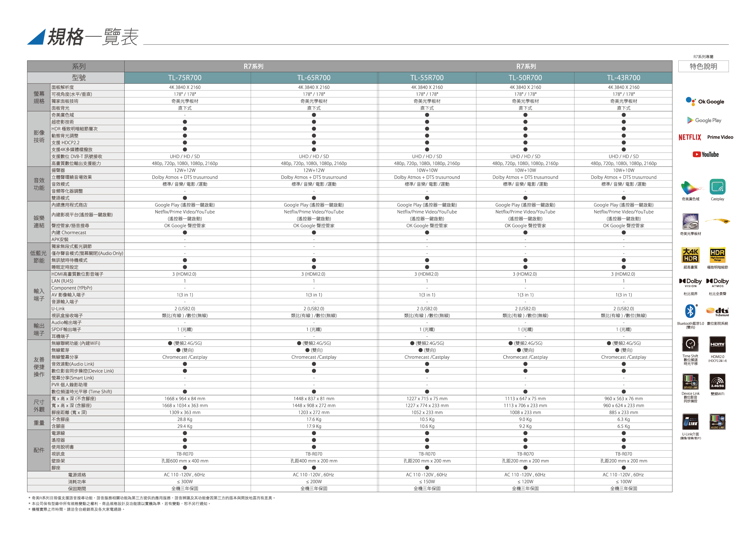
Task: Click the Bluetooth 5.0 icon
Action: point(690,311)
